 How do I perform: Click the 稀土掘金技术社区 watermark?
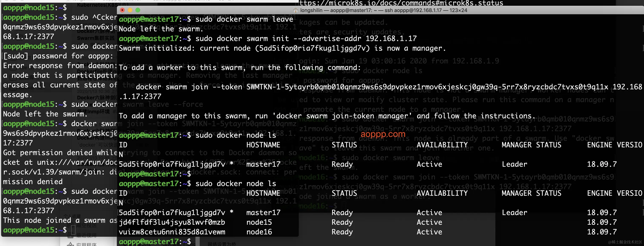coord(625,242)
